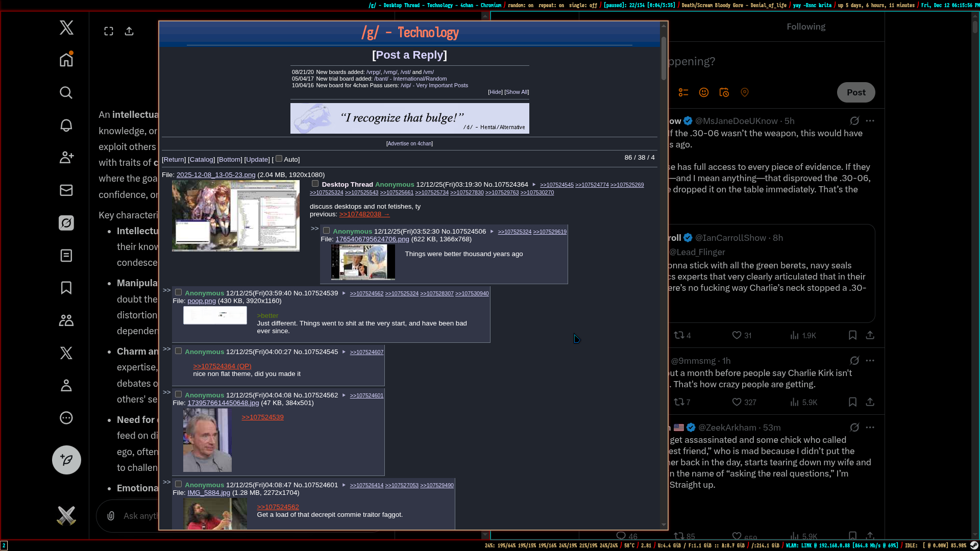Select checkbox for post No.107524545
Screen dimensions: 980x551
point(179,351)
